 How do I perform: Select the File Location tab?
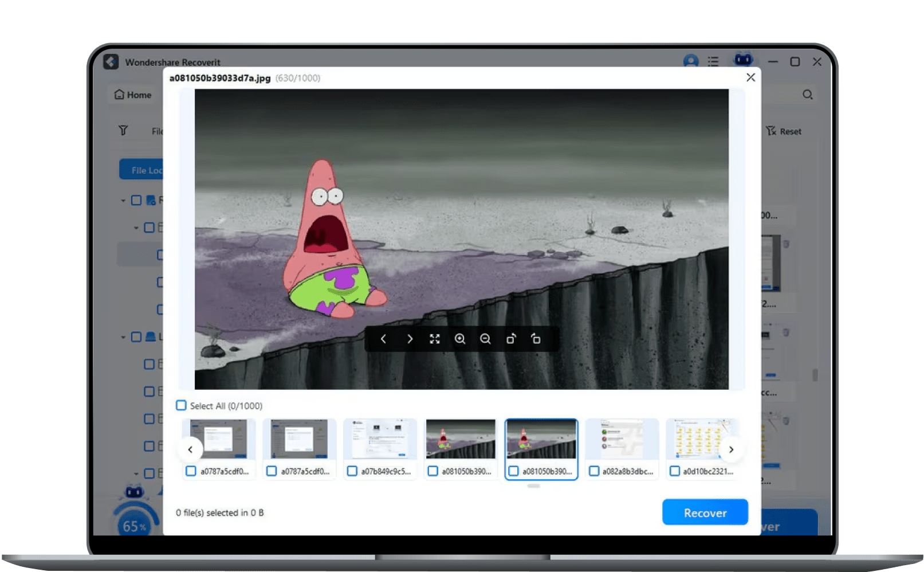tap(141, 170)
